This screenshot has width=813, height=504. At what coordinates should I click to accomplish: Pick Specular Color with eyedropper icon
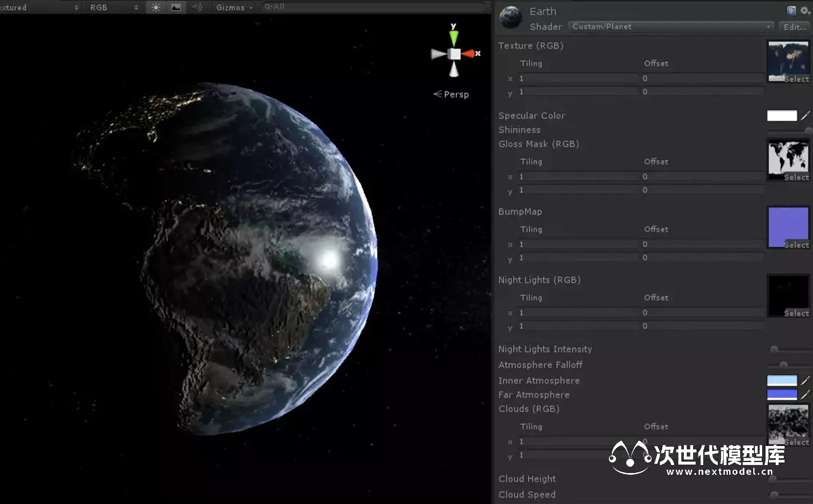(x=805, y=115)
